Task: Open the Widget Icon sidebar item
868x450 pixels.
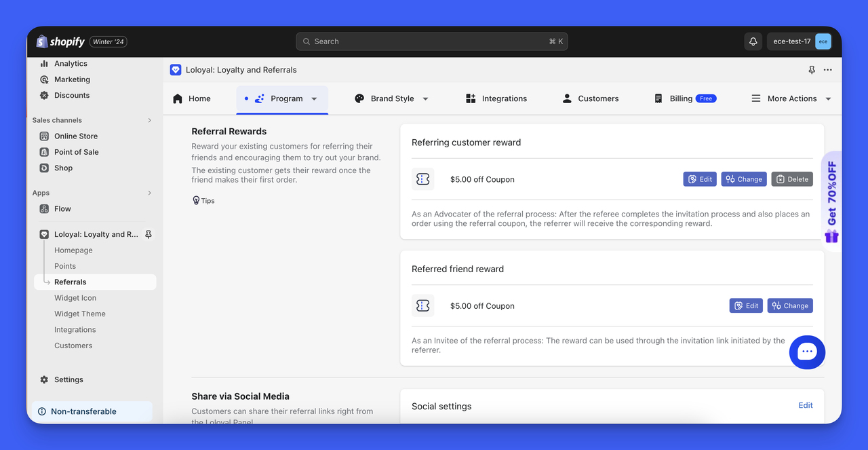Action: point(75,298)
